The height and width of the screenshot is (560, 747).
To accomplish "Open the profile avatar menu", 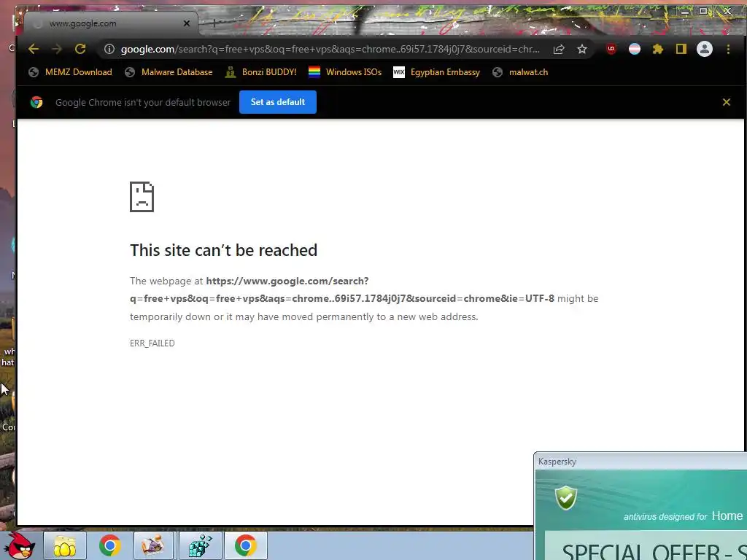I will pos(705,49).
